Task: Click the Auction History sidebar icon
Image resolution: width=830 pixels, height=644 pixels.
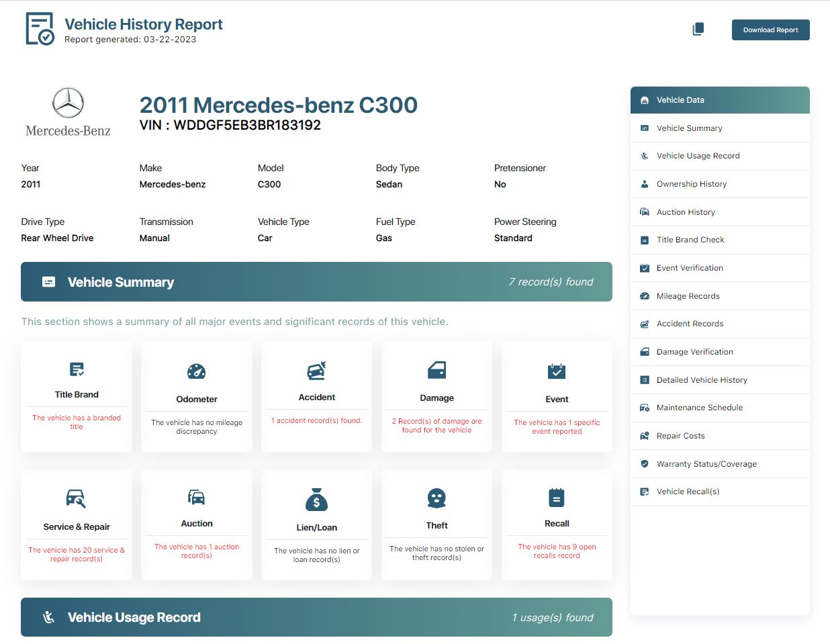Action: [x=645, y=212]
